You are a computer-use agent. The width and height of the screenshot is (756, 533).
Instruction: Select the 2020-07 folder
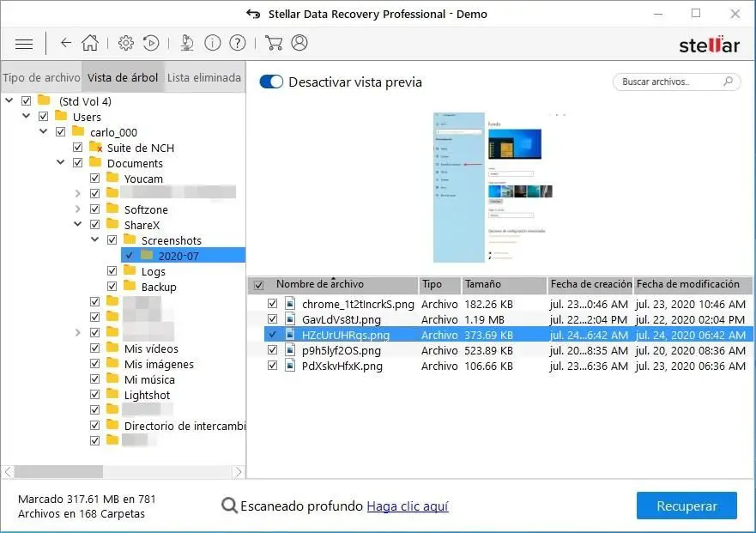184,255
